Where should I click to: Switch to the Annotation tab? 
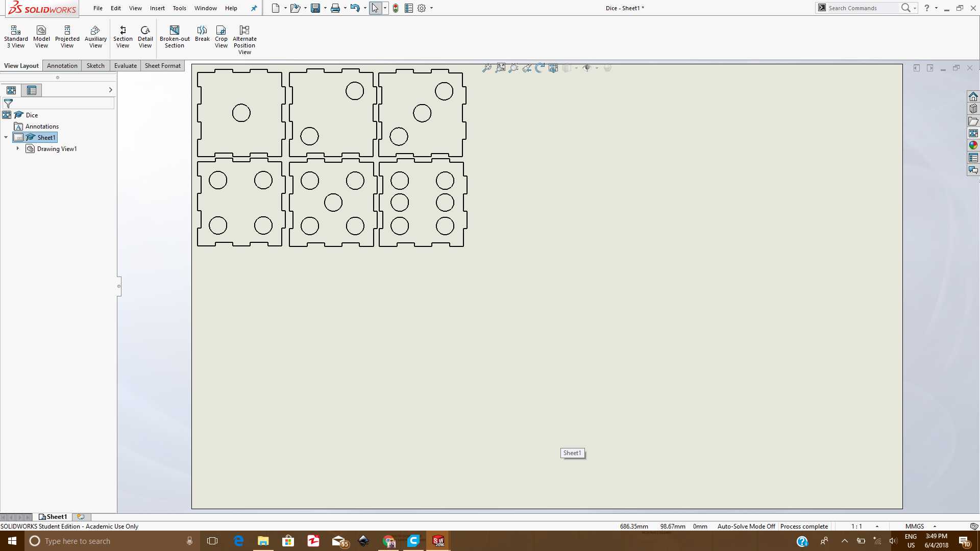(62, 66)
